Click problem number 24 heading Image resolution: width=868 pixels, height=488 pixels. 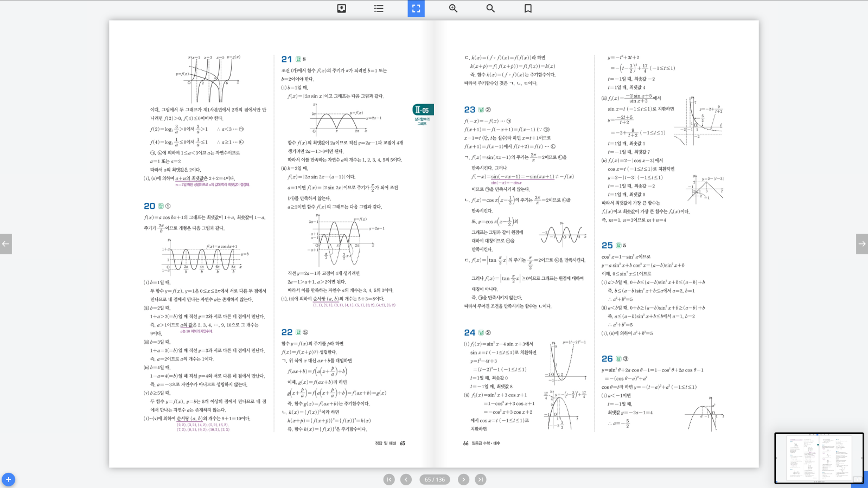coord(469,332)
